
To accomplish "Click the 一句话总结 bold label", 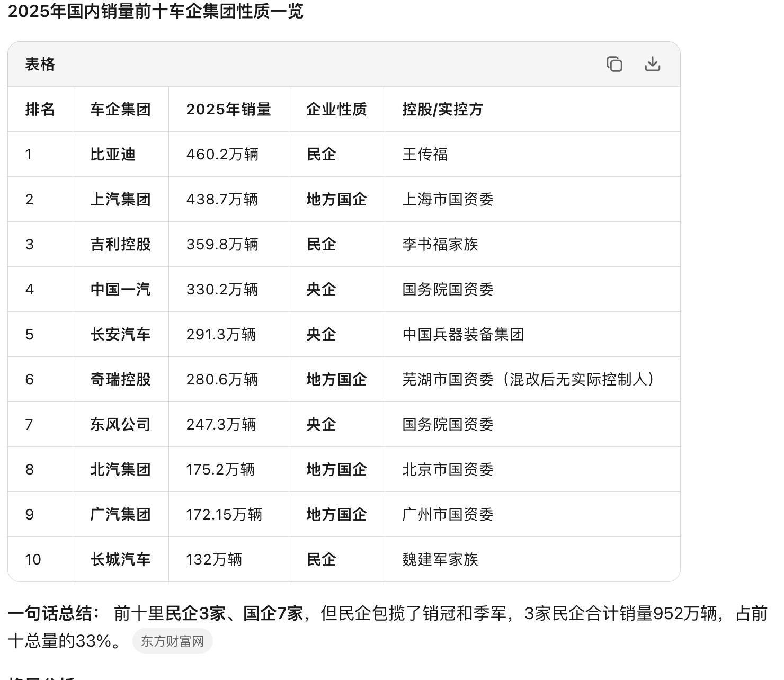I will (x=54, y=613).
